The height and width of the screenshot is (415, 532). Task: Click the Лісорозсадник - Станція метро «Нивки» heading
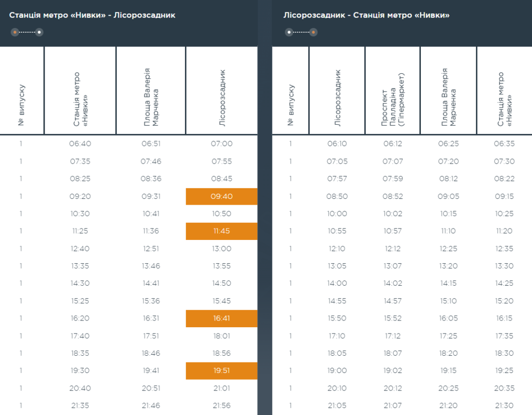tap(366, 15)
